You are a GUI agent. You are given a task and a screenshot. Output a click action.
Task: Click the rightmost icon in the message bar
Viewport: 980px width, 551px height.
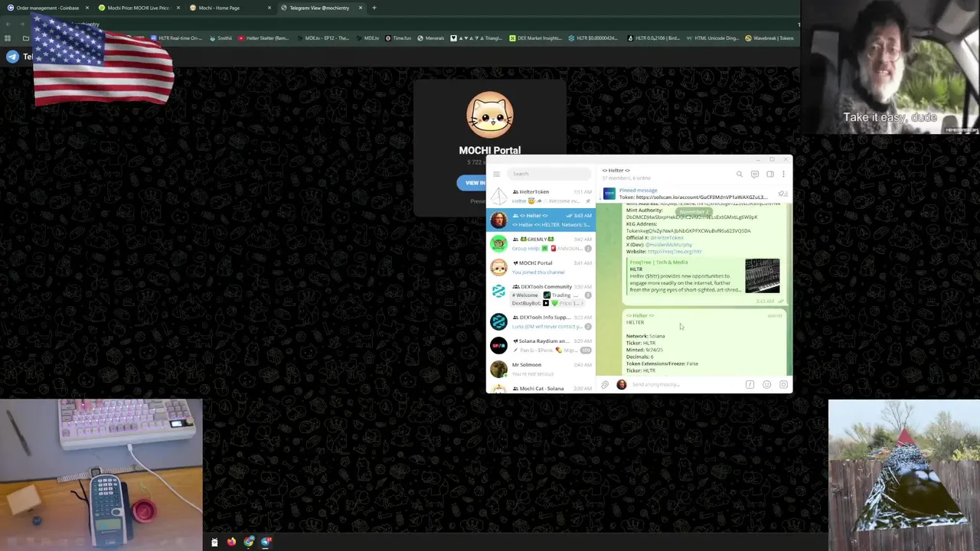click(783, 385)
